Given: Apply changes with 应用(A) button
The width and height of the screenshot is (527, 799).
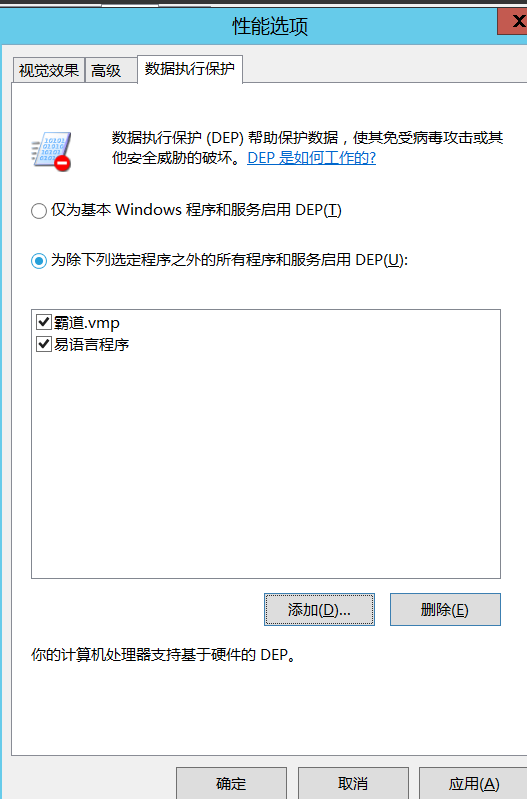Looking at the screenshot, I should pos(473,783).
